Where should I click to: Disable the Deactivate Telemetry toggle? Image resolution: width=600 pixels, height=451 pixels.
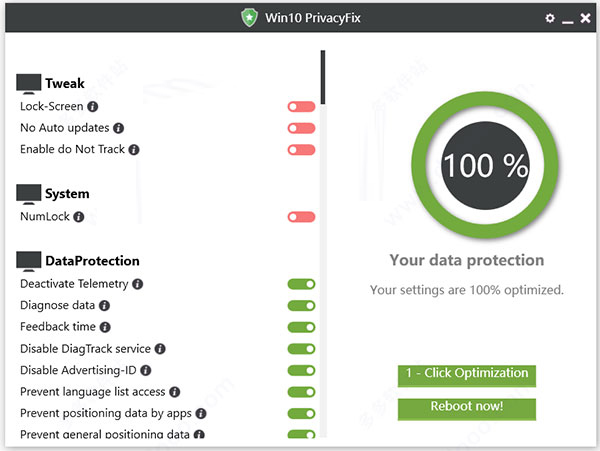pyautogui.click(x=301, y=284)
